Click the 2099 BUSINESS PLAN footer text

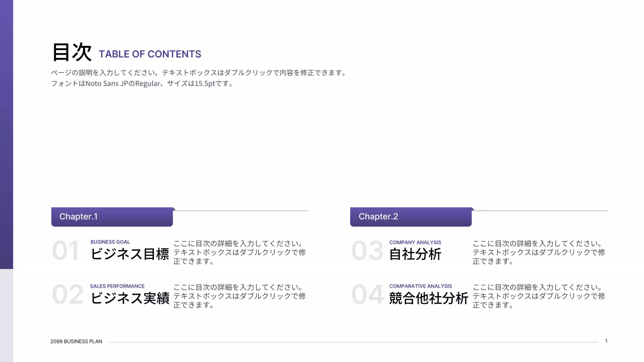click(x=76, y=341)
